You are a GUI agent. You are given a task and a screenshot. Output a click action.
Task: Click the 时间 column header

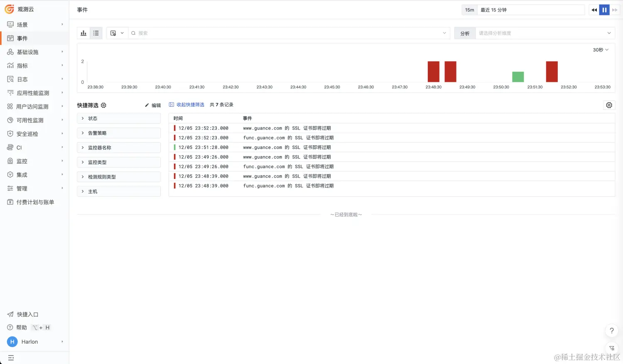click(x=178, y=118)
